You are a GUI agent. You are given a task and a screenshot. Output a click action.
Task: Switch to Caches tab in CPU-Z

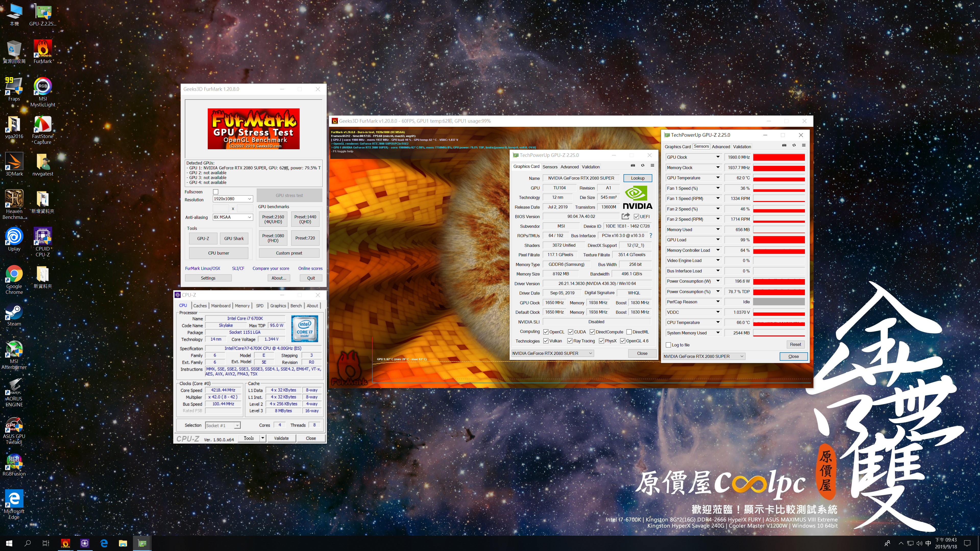point(200,306)
